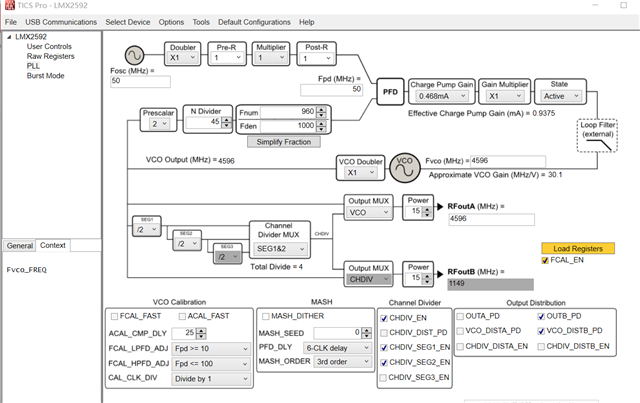This screenshot has height=403, width=640.
Task: Click the Fosc oscillator sine wave icon
Action: pos(134,55)
